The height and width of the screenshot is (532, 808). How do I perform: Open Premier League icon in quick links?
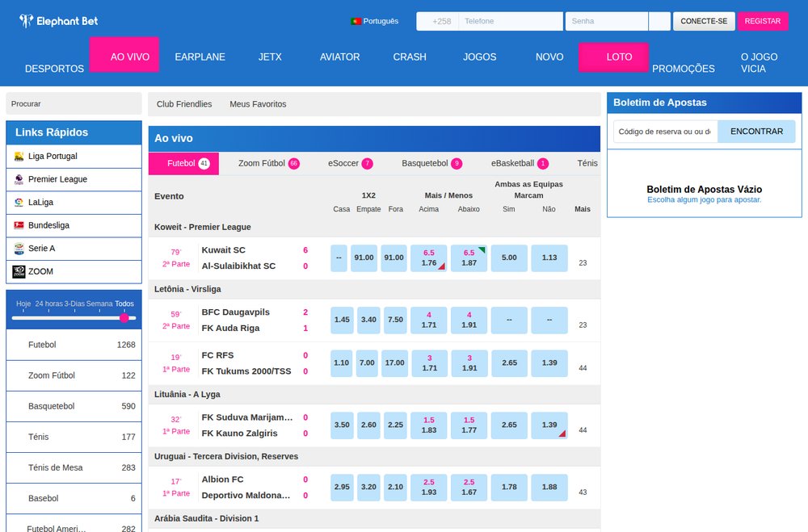click(x=19, y=179)
